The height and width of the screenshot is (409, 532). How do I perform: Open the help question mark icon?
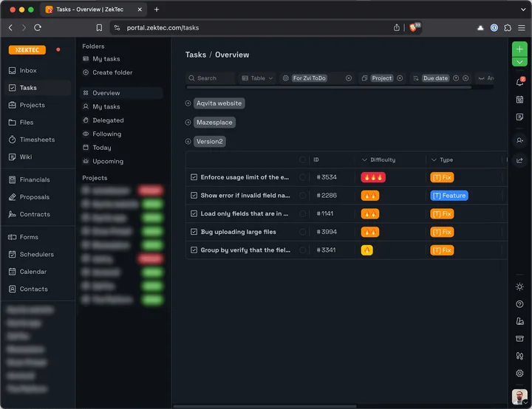519,304
